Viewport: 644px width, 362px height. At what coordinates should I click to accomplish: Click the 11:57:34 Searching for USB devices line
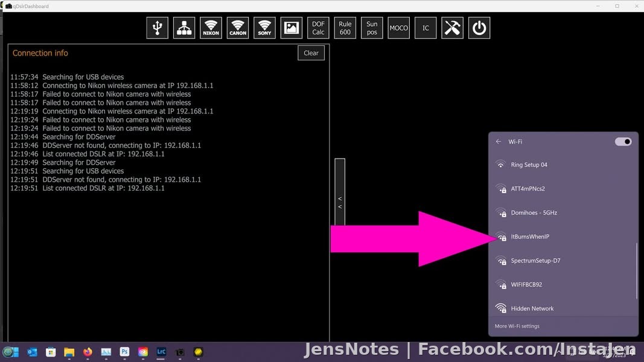67,77
